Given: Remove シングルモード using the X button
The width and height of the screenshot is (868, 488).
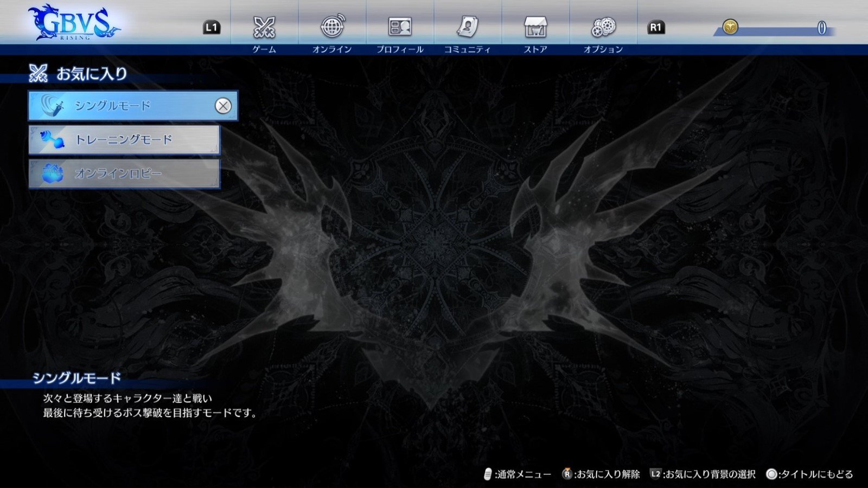Looking at the screenshot, I should click(223, 106).
